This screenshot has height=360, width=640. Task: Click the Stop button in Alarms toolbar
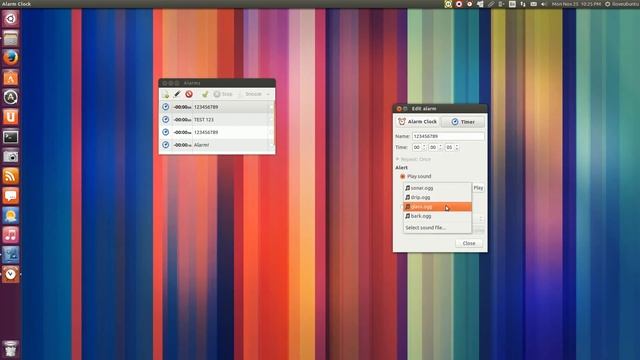[223, 94]
